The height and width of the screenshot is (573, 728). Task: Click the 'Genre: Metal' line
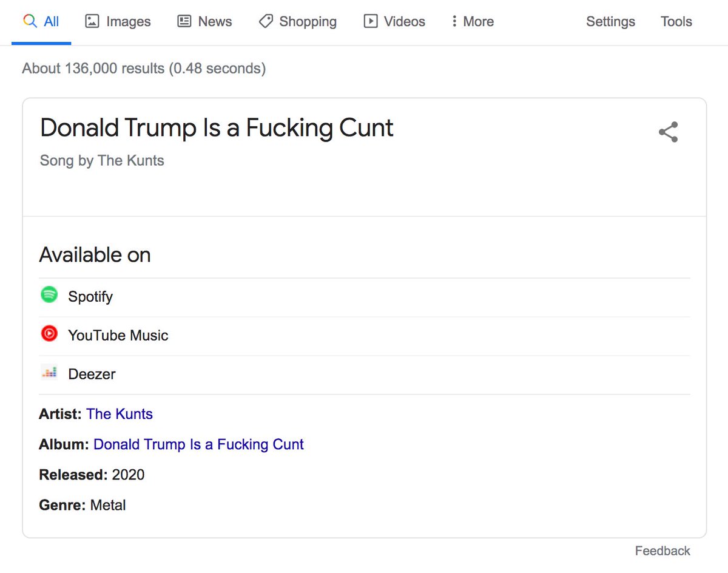coord(83,505)
